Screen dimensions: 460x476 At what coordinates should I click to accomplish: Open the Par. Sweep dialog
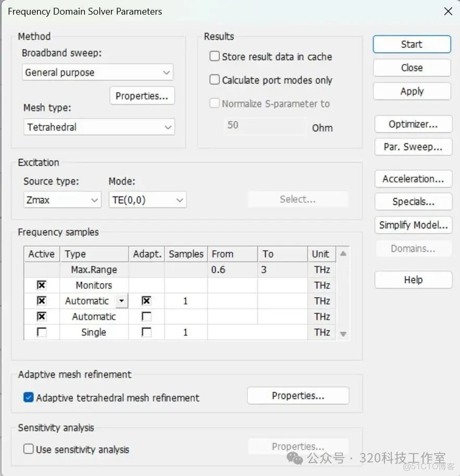[x=413, y=147]
